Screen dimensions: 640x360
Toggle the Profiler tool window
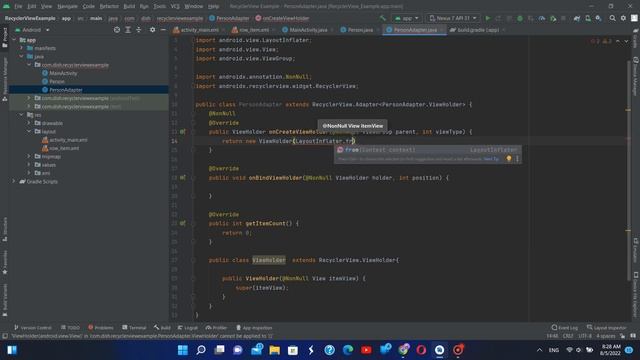tap(216, 328)
